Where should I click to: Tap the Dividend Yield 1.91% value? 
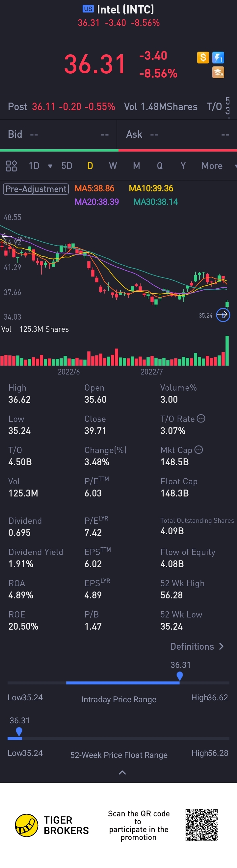[21, 564]
